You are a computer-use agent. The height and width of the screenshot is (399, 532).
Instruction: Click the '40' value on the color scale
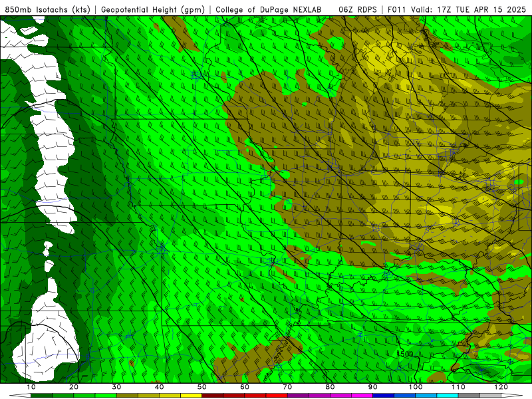159,387
